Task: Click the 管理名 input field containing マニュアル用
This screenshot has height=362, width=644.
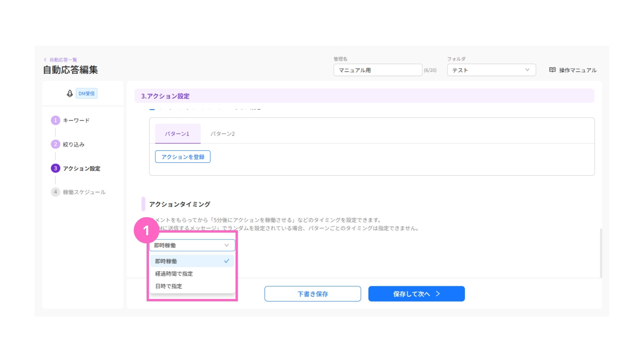Action: point(378,70)
